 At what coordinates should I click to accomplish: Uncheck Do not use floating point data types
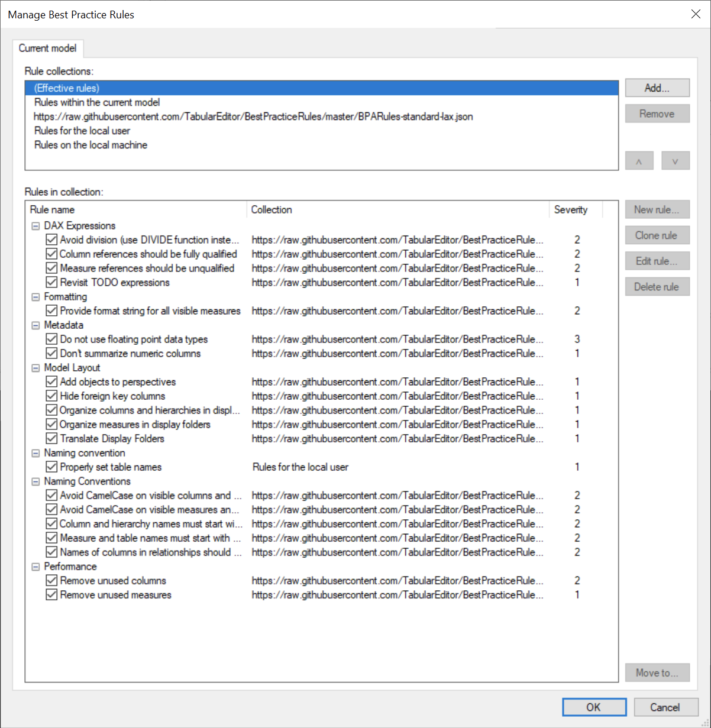point(51,339)
